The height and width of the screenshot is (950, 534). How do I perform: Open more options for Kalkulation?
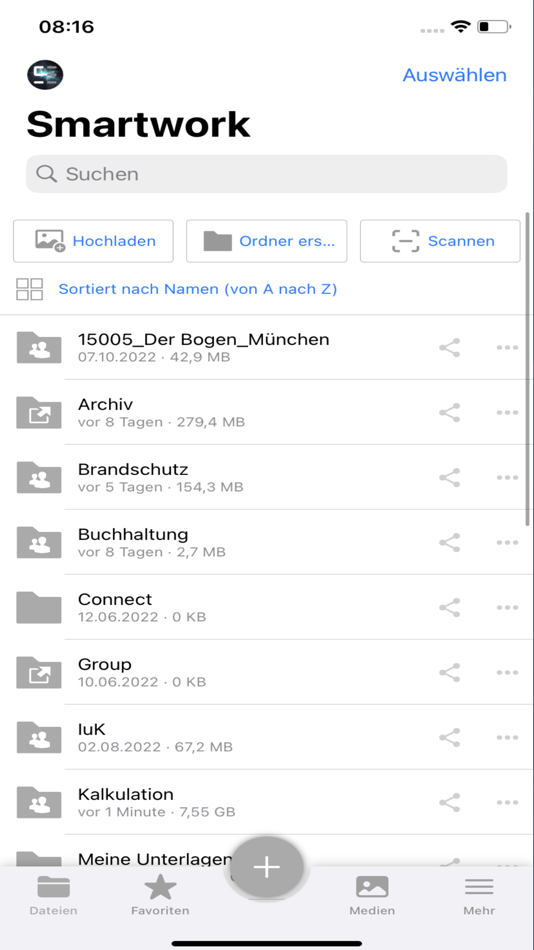click(507, 802)
